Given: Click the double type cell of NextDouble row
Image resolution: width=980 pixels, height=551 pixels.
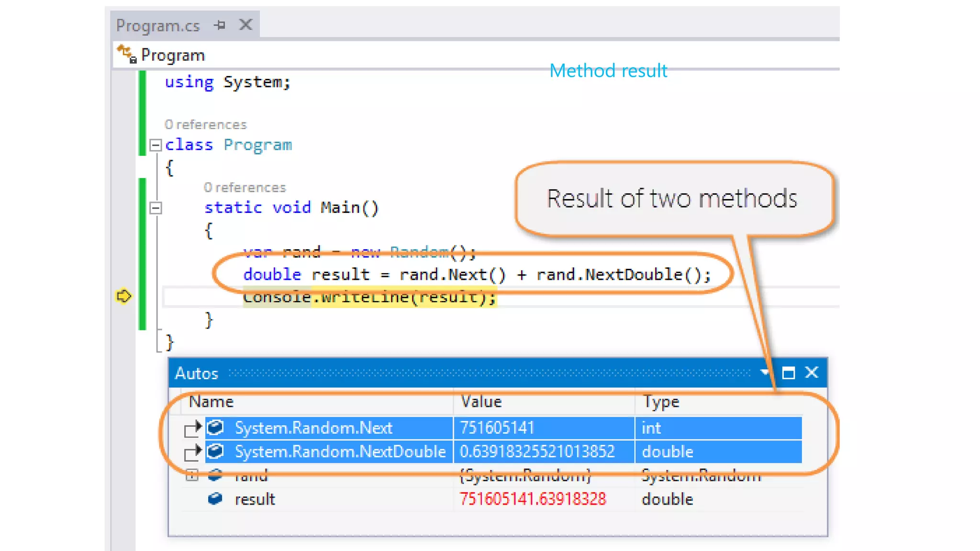Looking at the screenshot, I should [719, 452].
